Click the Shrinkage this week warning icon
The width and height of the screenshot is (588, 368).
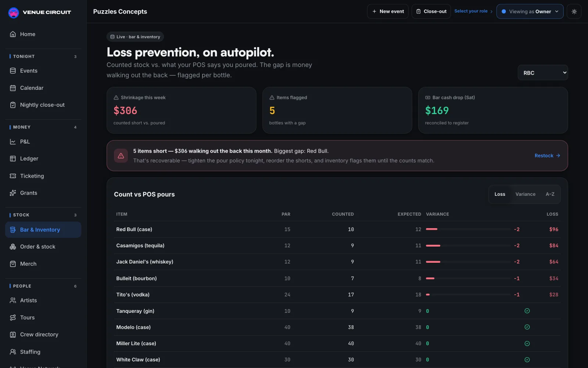pyautogui.click(x=116, y=98)
